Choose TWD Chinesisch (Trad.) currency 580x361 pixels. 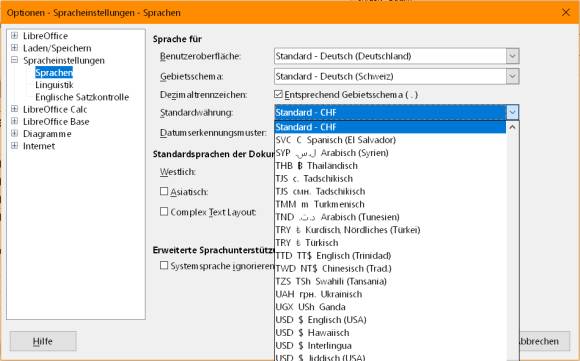click(390, 269)
